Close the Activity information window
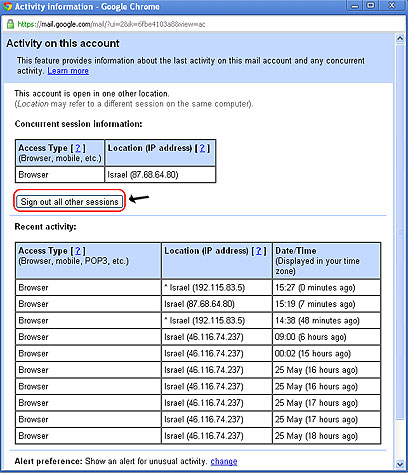This screenshot has width=408, height=473. (x=392, y=6)
